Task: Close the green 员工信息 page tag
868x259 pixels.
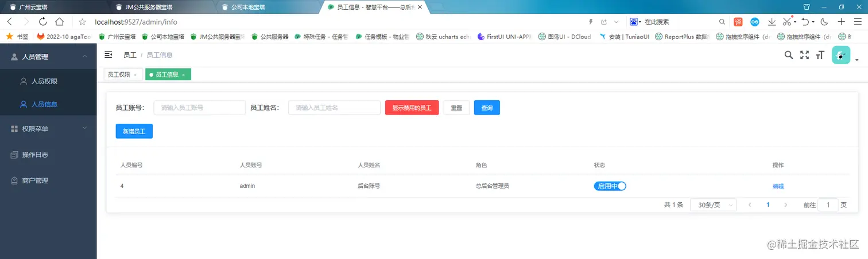Action: pyautogui.click(x=183, y=75)
